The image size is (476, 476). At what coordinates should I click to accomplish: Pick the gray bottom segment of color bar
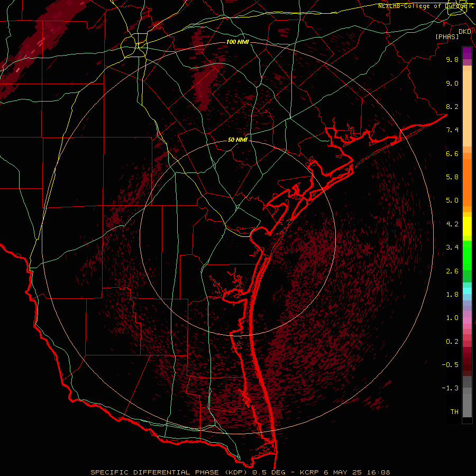pos(467,405)
